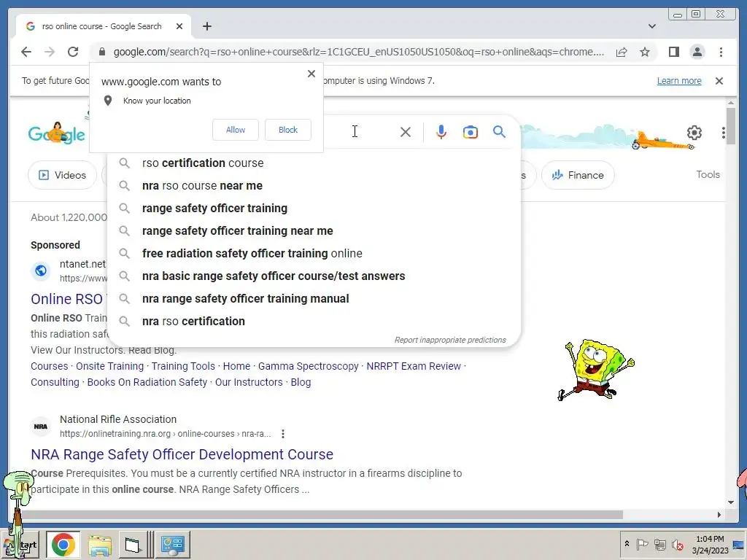View site information padlock icon
747x560 pixels.
click(102, 52)
